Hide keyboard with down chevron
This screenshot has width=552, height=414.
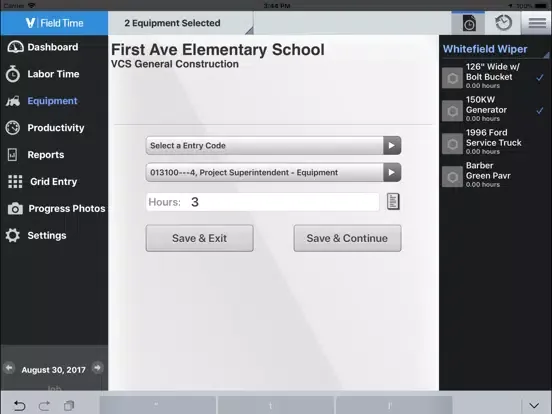click(534, 406)
